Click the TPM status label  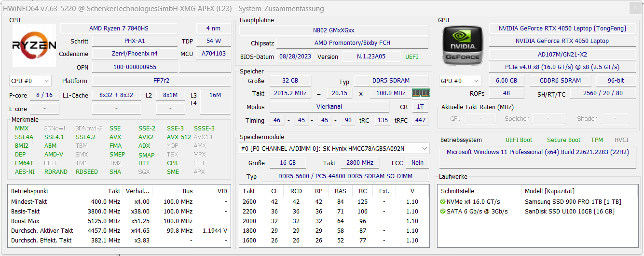point(597,140)
